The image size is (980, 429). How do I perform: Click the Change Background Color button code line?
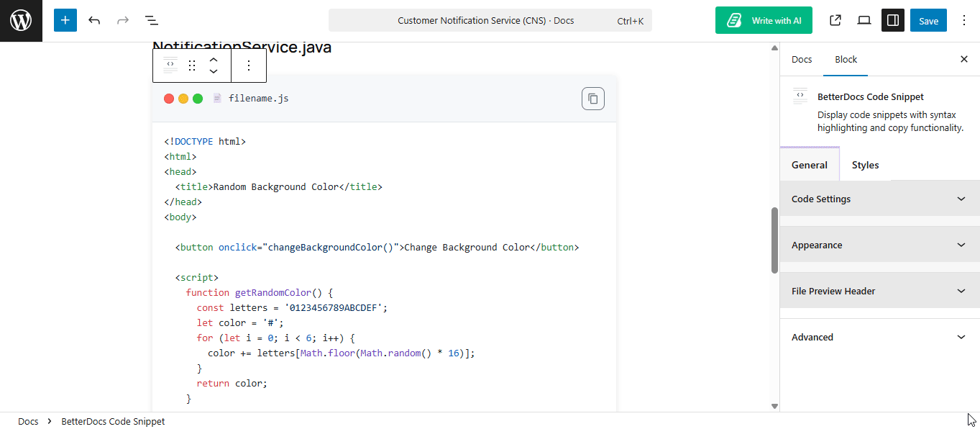pos(377,247)
